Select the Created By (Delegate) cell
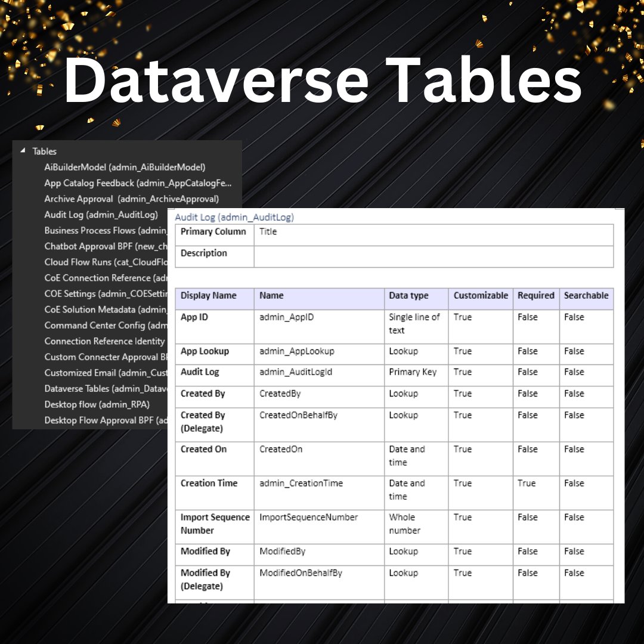 tap(215, 425)
